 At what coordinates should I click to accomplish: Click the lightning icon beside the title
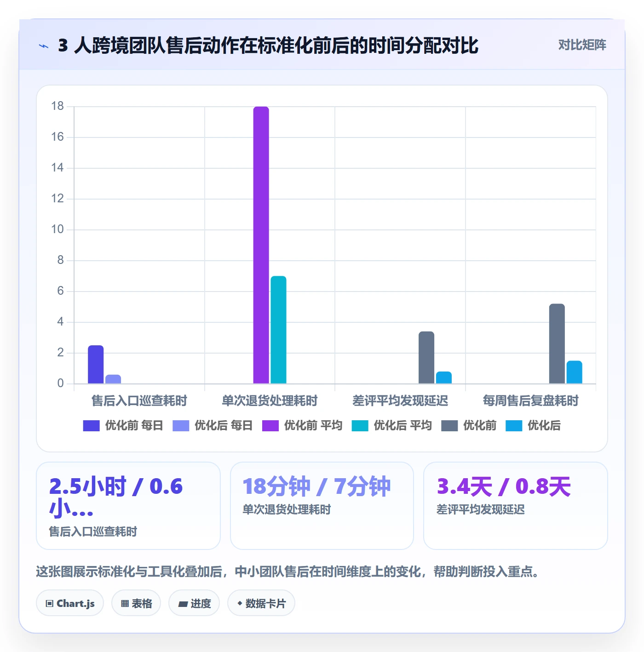44,46
